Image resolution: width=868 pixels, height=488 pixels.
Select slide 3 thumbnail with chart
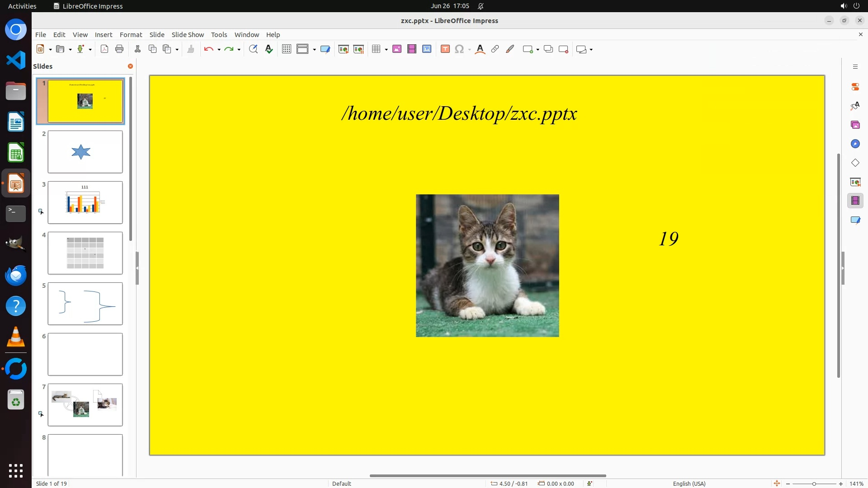[85, 202]
